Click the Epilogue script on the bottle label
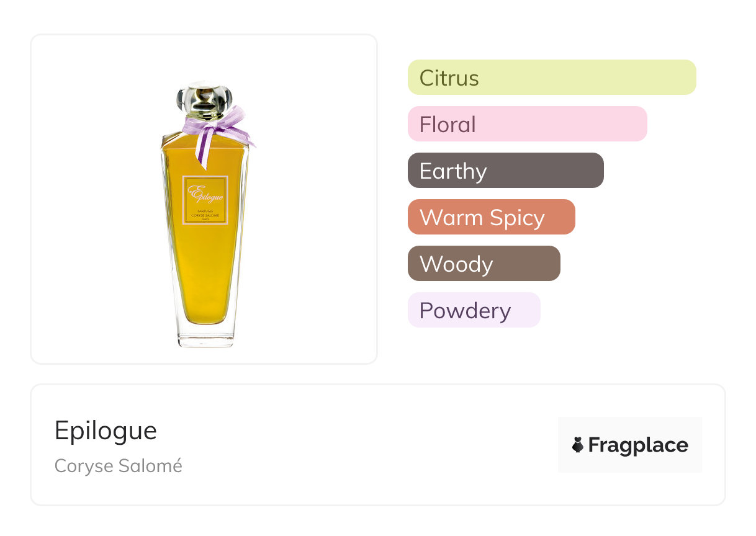Screen dimensions: 756x536 coord(205,194)
